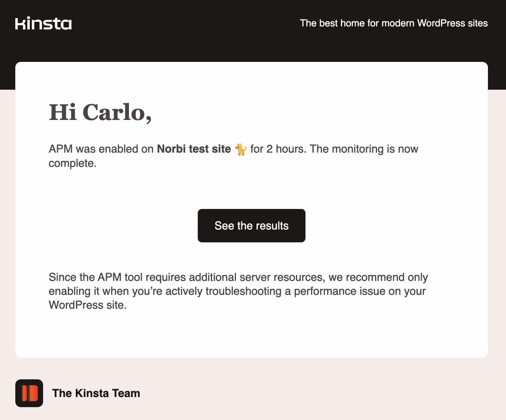Image resolution: width=506 pixels, height=420 pixels.
Task: Click the Kinsta logo in the header
Action: point(43,23)
